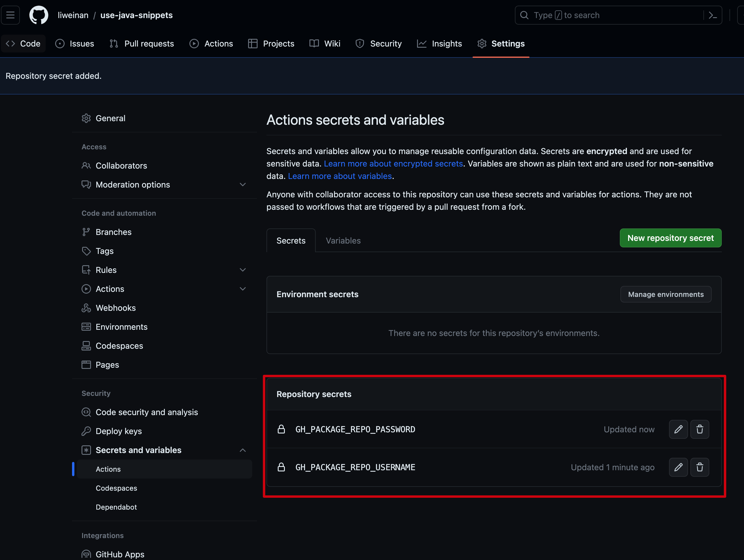Expand the Moderation options section

pos(242,185)
